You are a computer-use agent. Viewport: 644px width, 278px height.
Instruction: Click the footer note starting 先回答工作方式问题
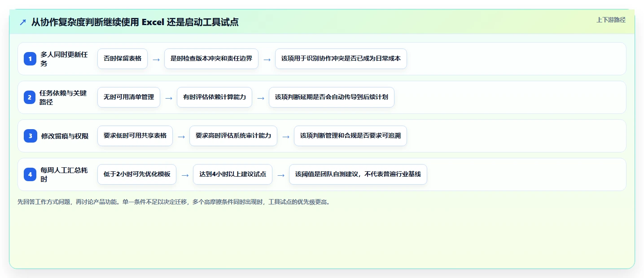point(175,202)
